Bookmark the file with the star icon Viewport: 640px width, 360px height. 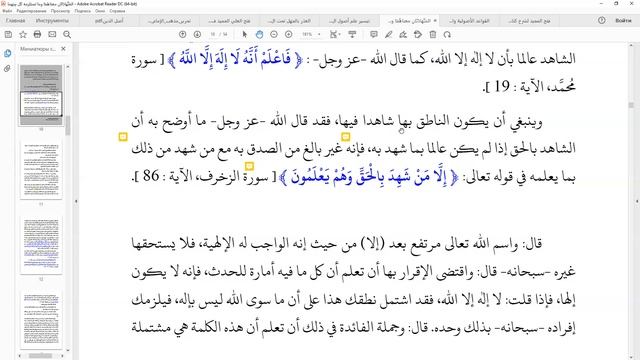[23, 35]
